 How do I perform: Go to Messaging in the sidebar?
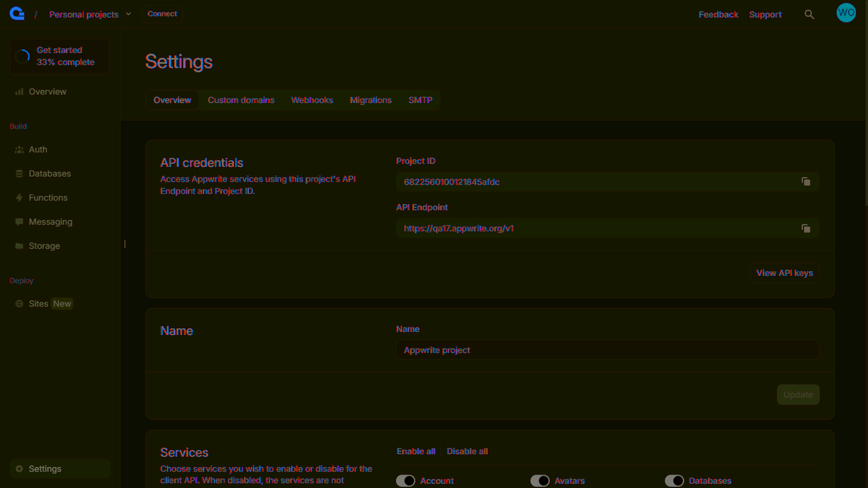(51, 221)
